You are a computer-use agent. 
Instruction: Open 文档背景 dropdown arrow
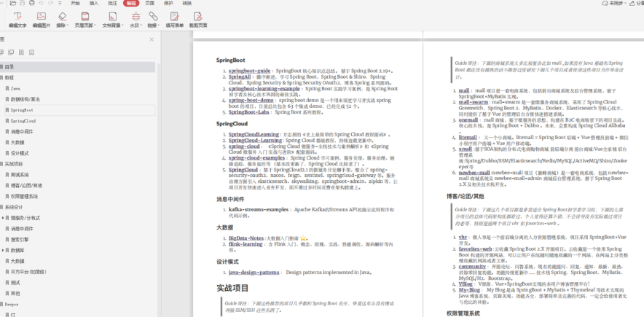pyautogui.click(x=122, y=25)
